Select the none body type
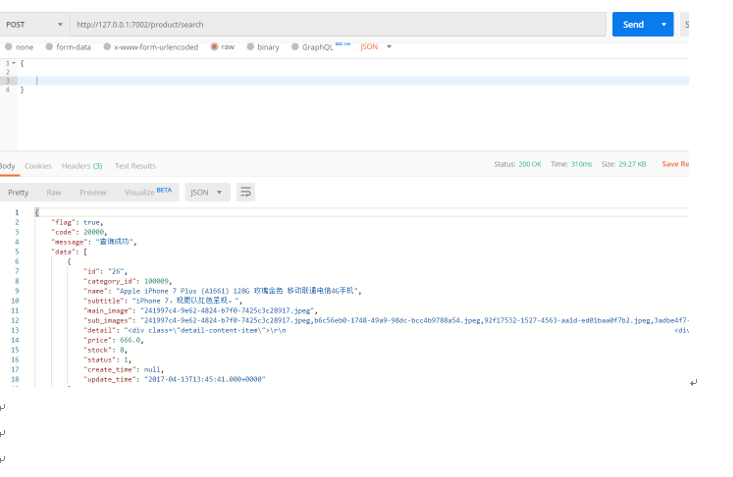Screen dimensions: 733x477 click(x=19, y=47)
